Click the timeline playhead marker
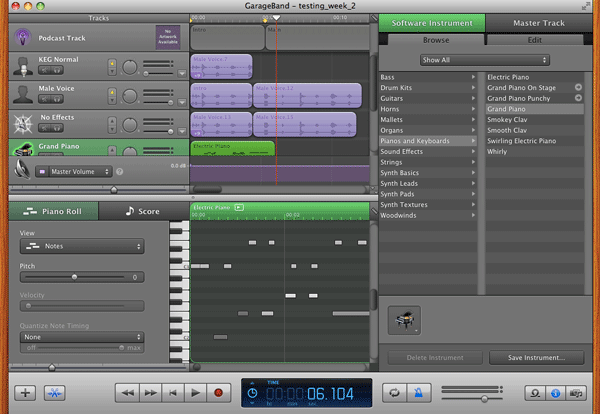The width and height of the screenshot is (600, 414). coord(276,18)
